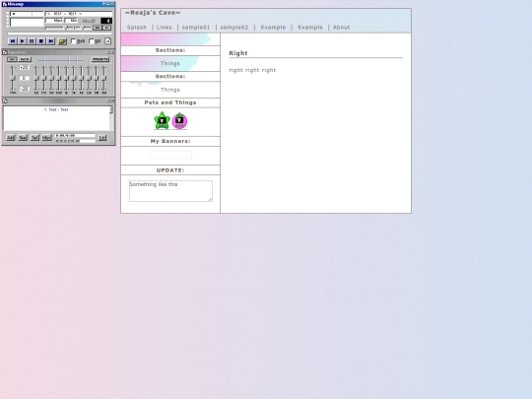This screenshot has width=532, height=399.
Task: Click the 600 Hz equalizer band slider
Action: tap(59, 79)
